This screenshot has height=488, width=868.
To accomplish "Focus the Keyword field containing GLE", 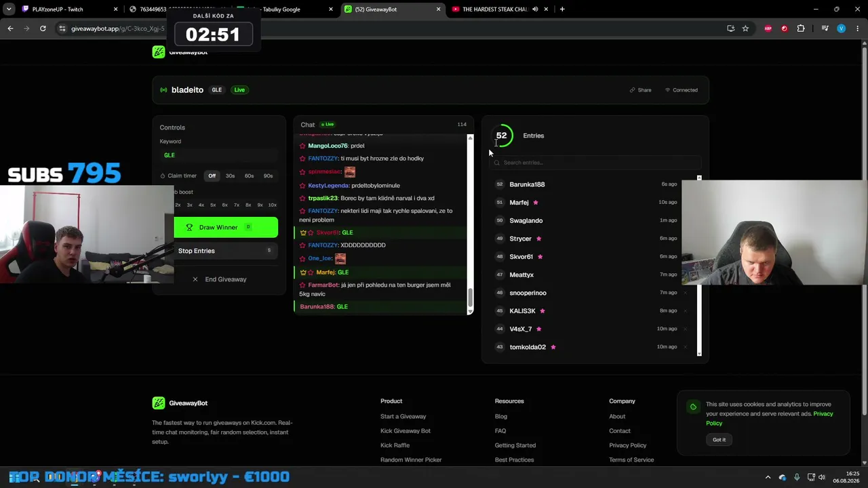I will (219, 155).
